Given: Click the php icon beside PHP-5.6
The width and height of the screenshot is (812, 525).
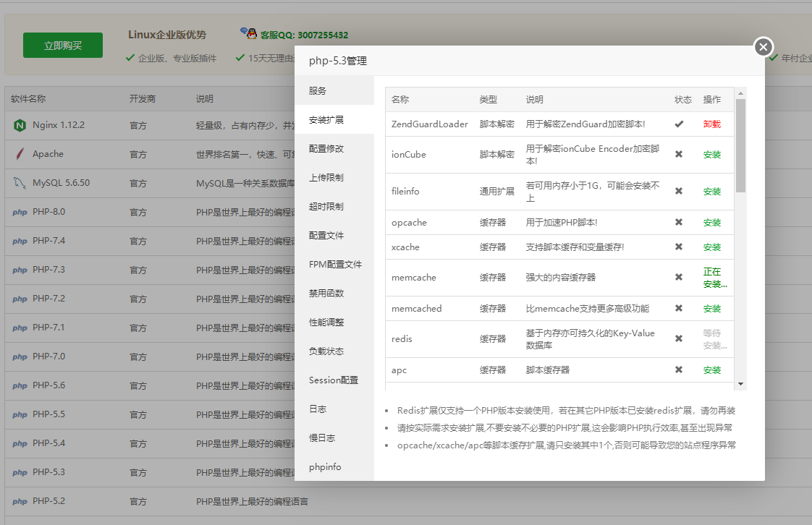Looking at the screenshot, I should point(20,386).
